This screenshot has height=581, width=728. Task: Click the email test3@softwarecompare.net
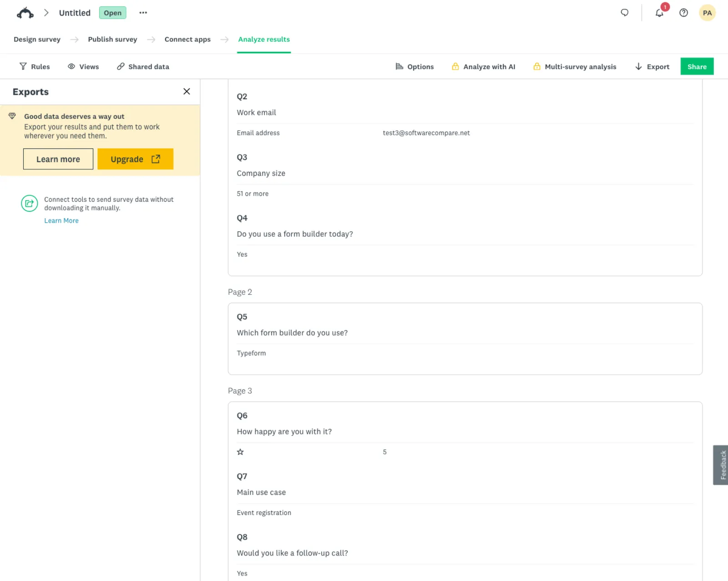click(x=426, y=133)
